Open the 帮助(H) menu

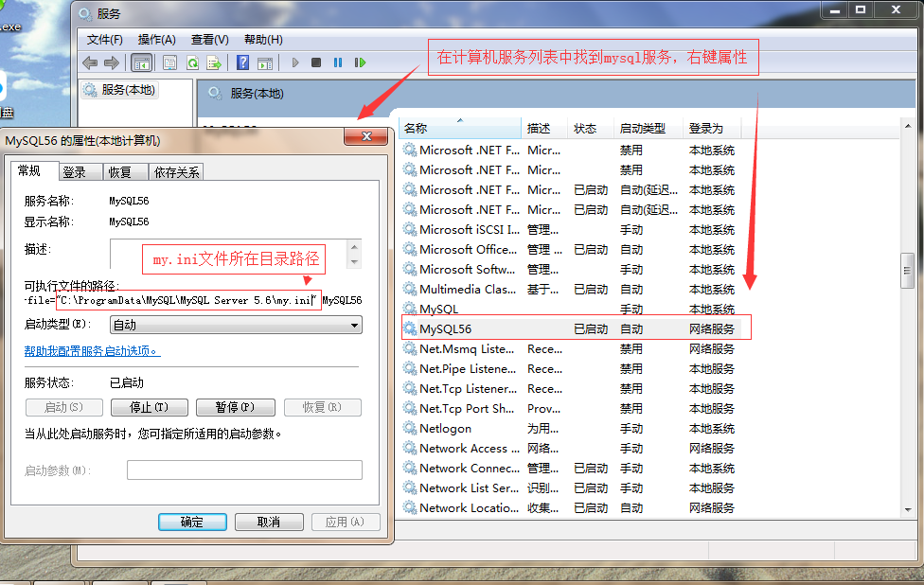pos(263,40)
